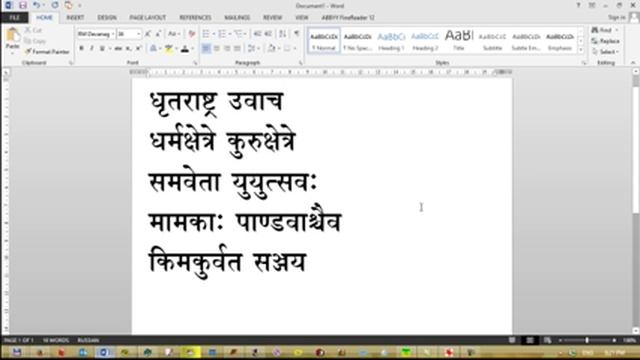This screenshot has width=640, height=360.
Task: Open the Clipboard pane launcher
Action: [x=71, y=63]
